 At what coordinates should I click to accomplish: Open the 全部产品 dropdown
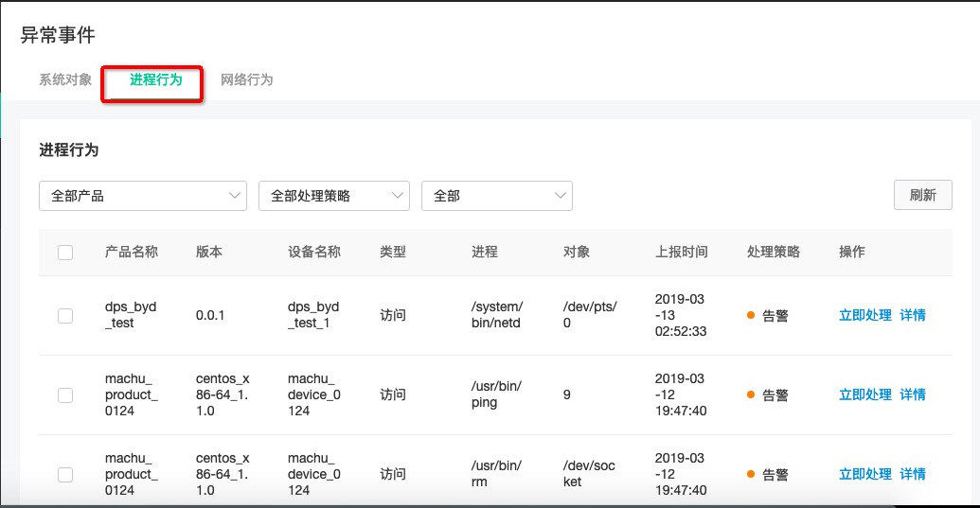[143, 196]
